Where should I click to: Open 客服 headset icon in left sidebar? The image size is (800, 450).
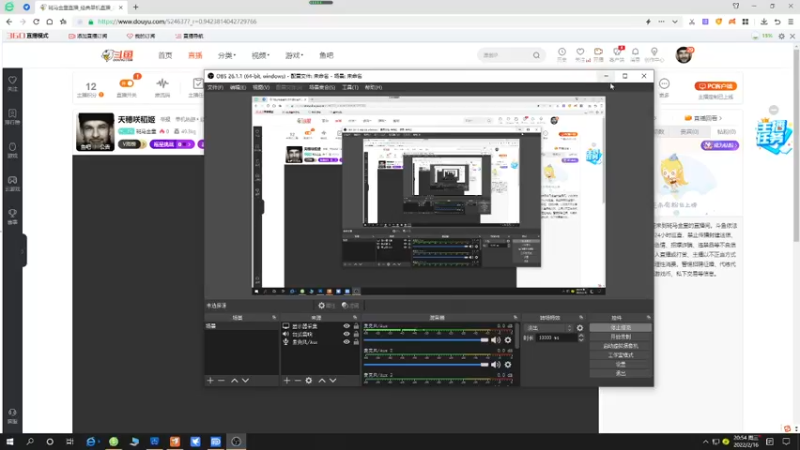[x=12, y=415]
